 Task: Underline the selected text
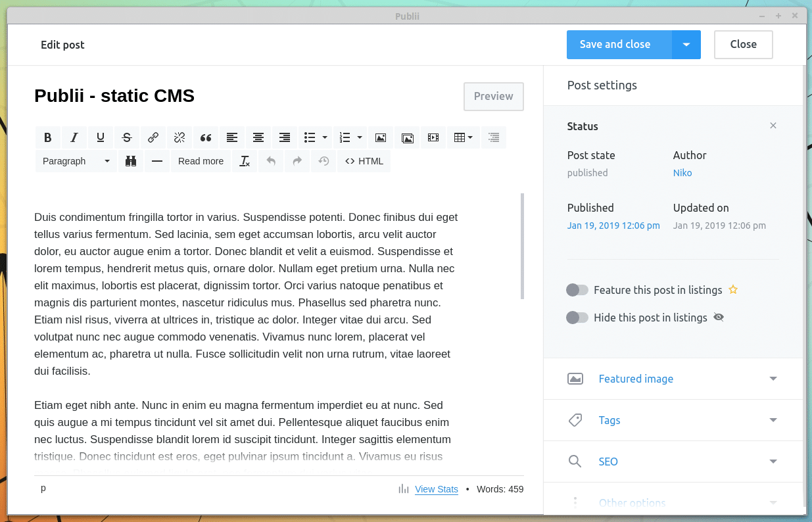(101, 137)
